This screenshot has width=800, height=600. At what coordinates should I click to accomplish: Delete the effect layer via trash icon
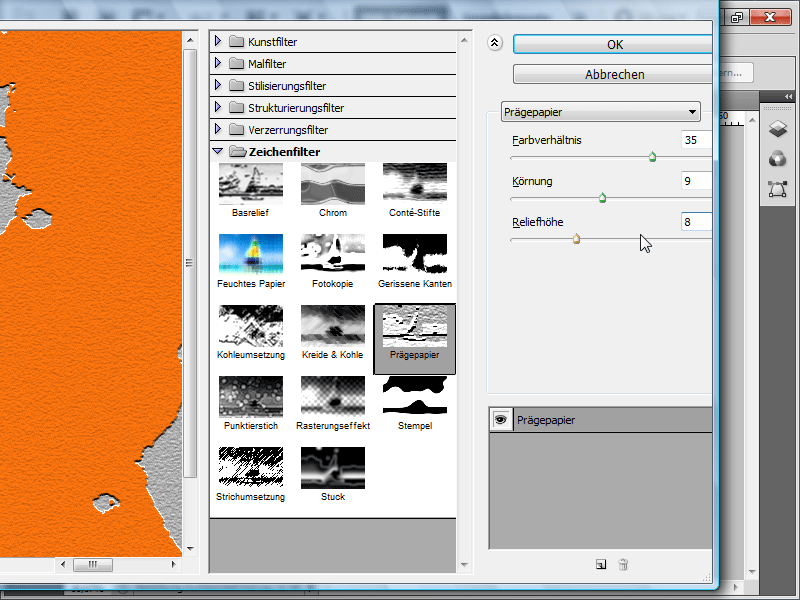[623, 564]
